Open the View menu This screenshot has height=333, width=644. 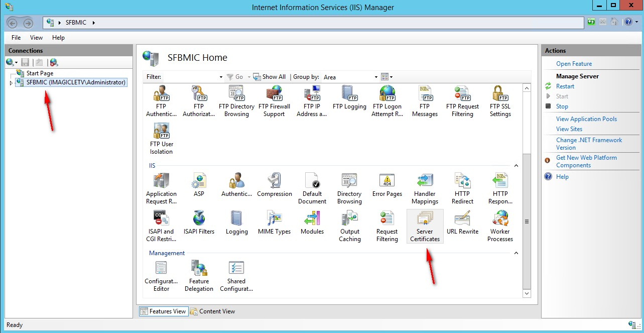point(36,38)
